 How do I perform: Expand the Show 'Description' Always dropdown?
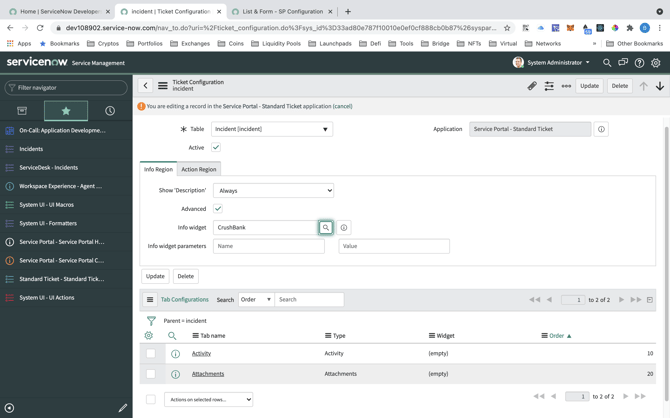pos(273,190)
